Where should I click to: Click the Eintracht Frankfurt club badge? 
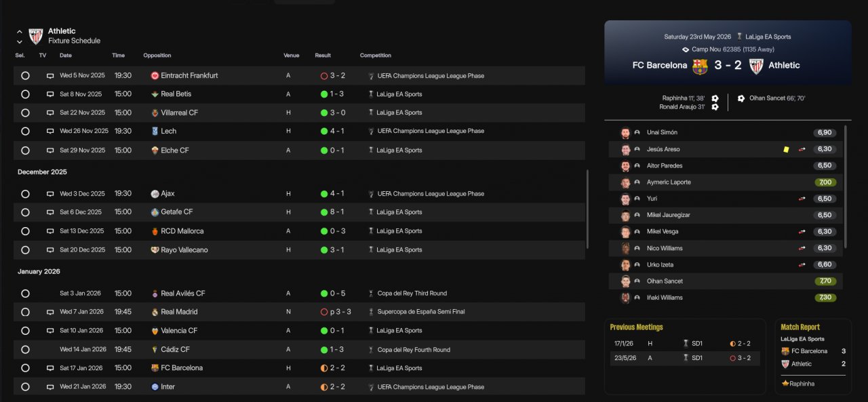pos(155,76)
